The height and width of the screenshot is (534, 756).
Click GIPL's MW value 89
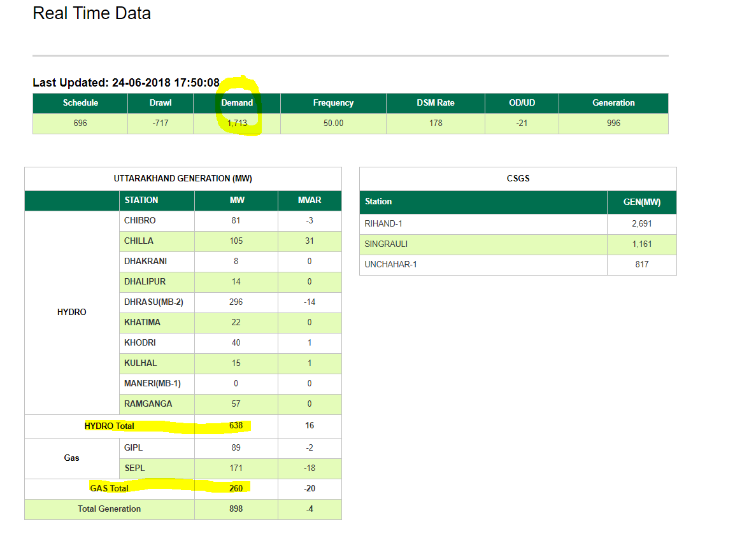[236, 447]
